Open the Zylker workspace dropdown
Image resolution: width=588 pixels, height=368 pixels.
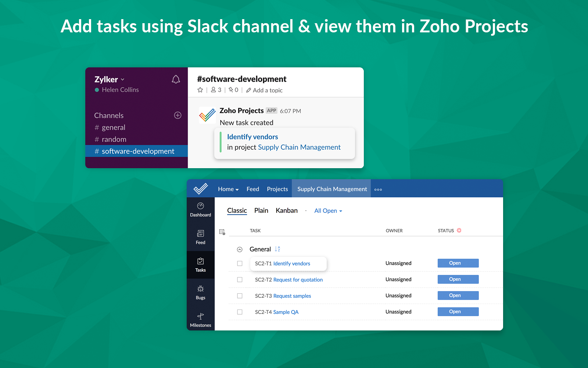110,79
